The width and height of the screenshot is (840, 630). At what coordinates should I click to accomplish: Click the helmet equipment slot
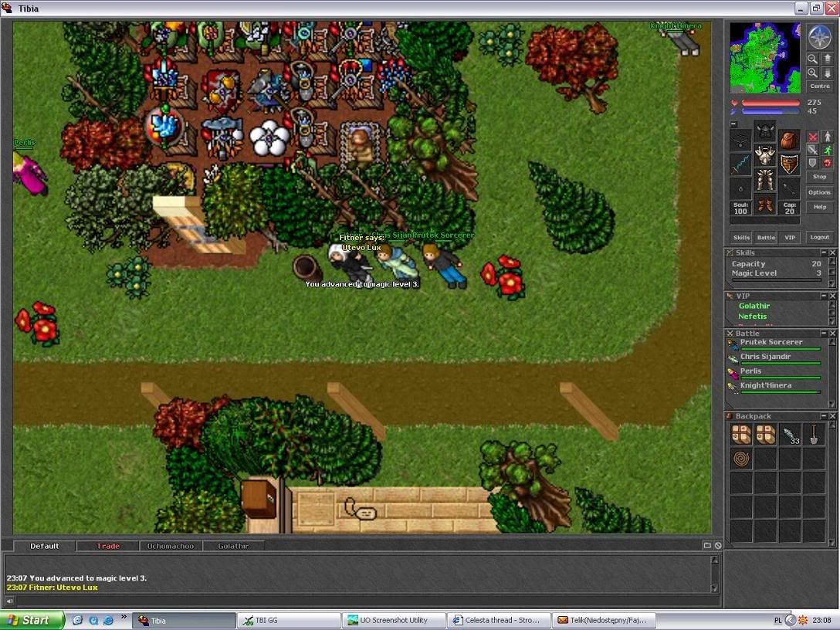(765, 131)
